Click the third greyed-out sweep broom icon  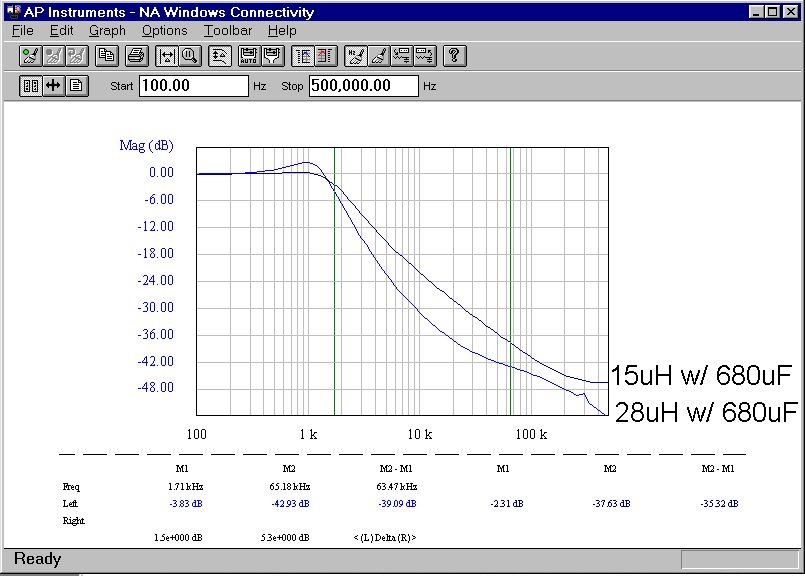click(x=77, y=56)
